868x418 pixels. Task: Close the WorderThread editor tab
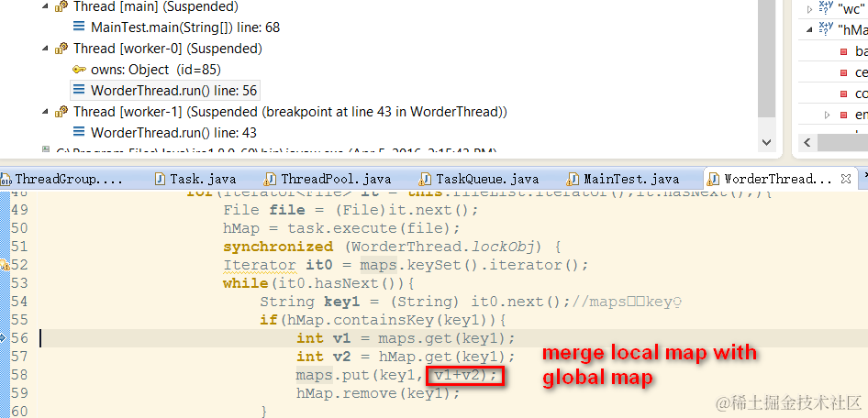pyautogui.click(x=846, y=179)
